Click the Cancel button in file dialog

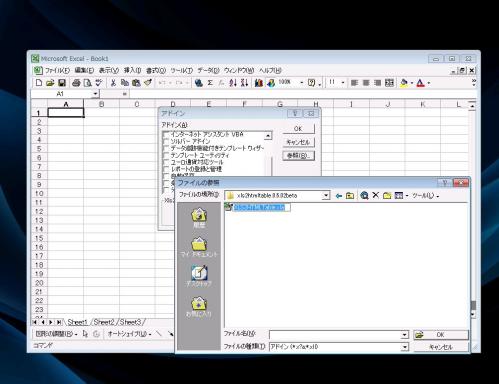pos(441,347)
